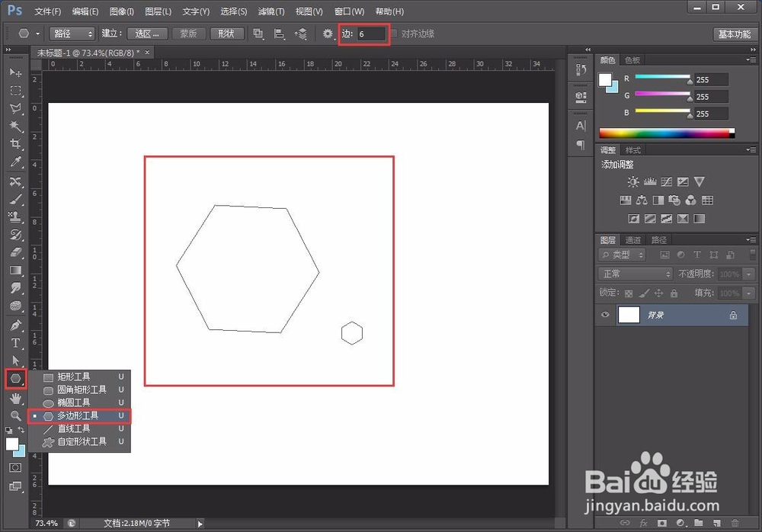Open the 正常 blend mode dropdown
Image resolution: width=762 pixels, height=532 pixels.
pyautogui.click(x=636, y=274)
